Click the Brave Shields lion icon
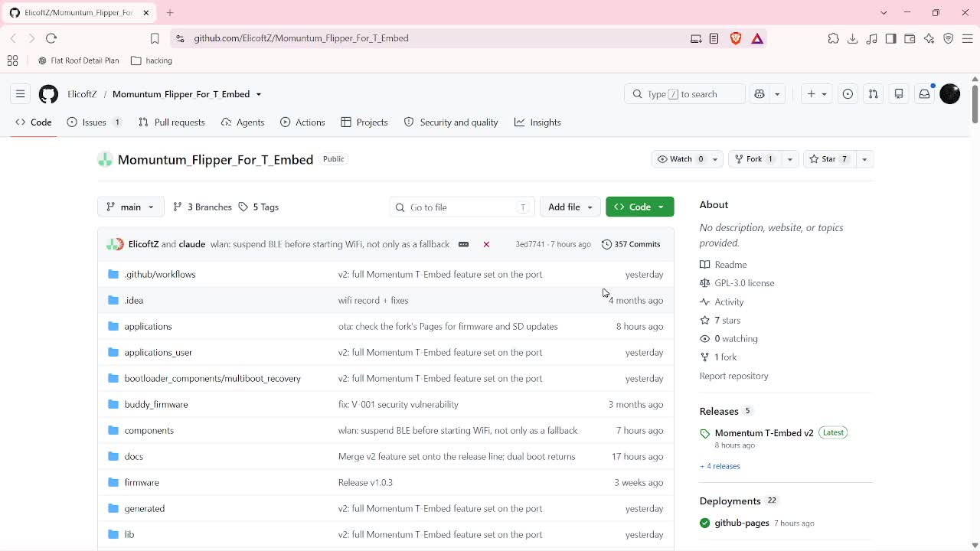 (x=736, y=38)
